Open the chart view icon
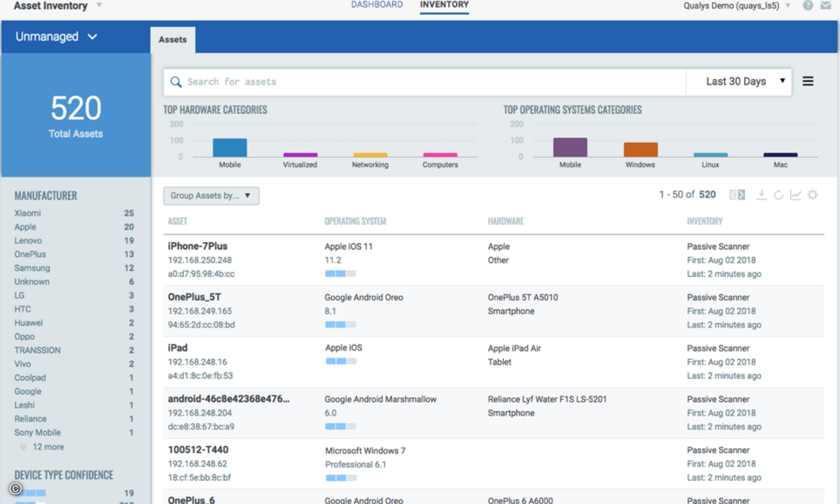The width and height of the screenshot is (840, 504). (795, 195)
